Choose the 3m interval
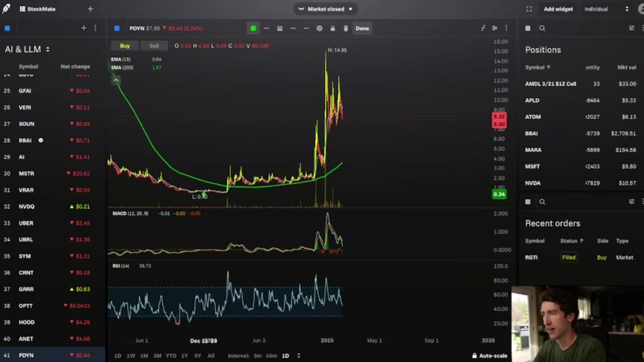Screen dimensions: 644x362 tap(257, 355)
